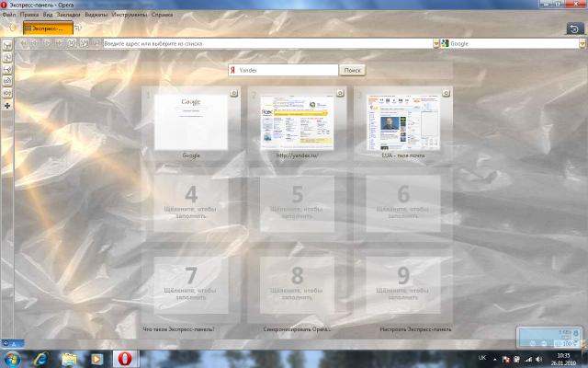Expand the search engine dropdown arrow
The width and height of the screenshot is (588, 368).
[582, 43]
